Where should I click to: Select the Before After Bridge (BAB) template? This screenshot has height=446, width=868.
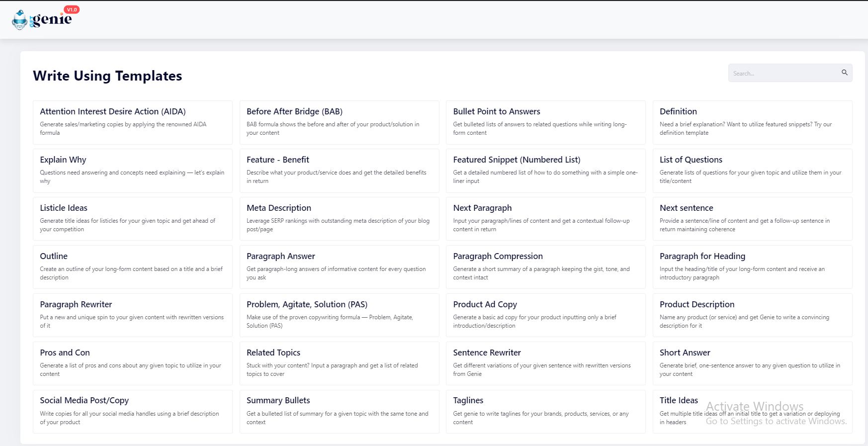[339, 122]
